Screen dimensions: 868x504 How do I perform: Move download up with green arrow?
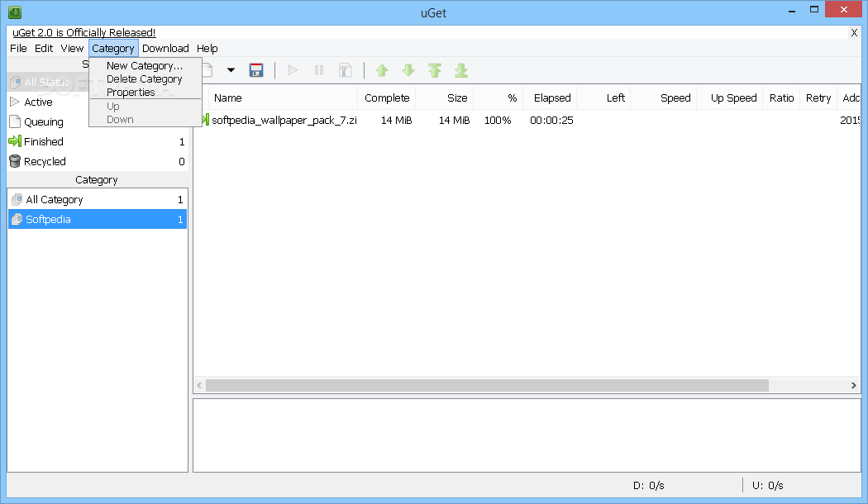coord(382,70)
